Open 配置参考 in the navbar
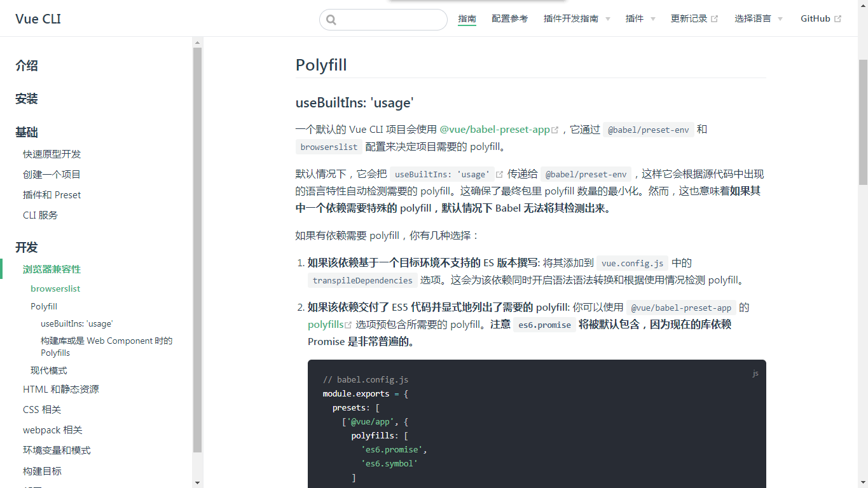This screenshot has height=488, width=868. 509,19
